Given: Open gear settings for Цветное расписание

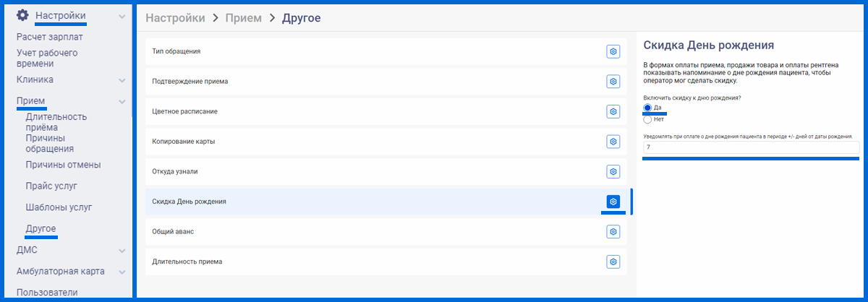Looking at the screenshot, I should tap(613, 111).
